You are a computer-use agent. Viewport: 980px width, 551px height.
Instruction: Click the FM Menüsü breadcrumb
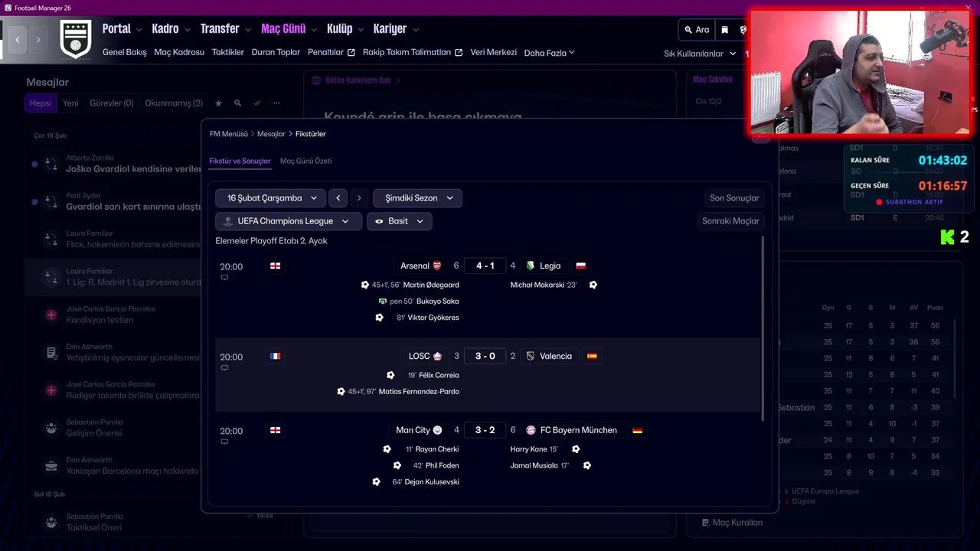point(229,134)
